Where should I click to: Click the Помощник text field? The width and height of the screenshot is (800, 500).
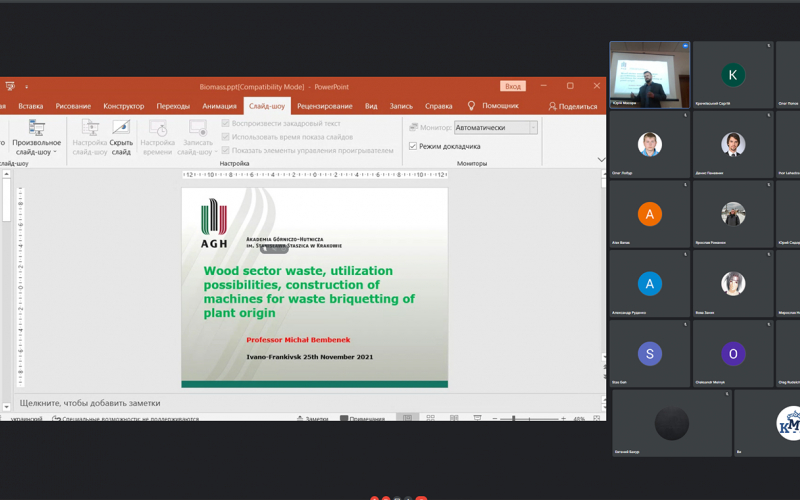tap(501, 106)
